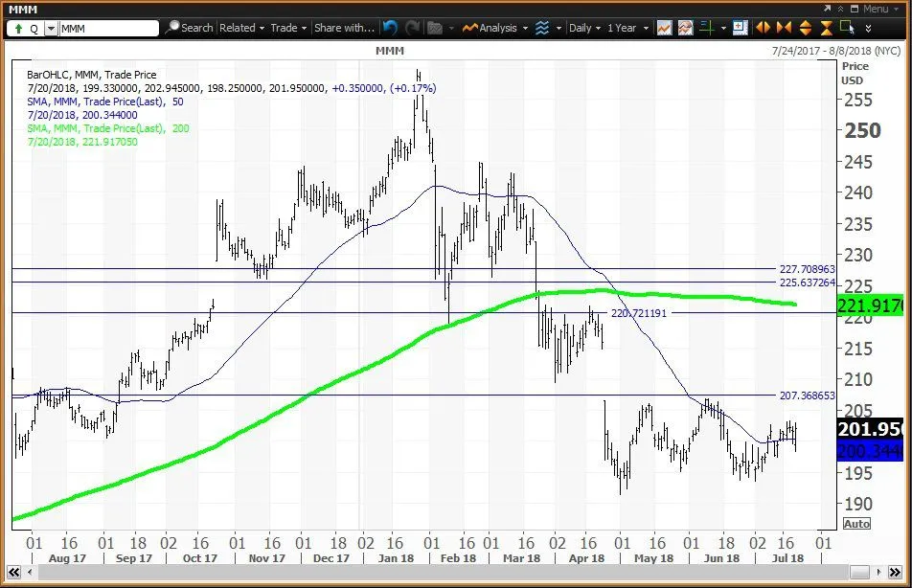Click the horizontal scrollbar thumb
Image resolution: width=912 pixels, height=588 pixels.
[x=859, y=573]
